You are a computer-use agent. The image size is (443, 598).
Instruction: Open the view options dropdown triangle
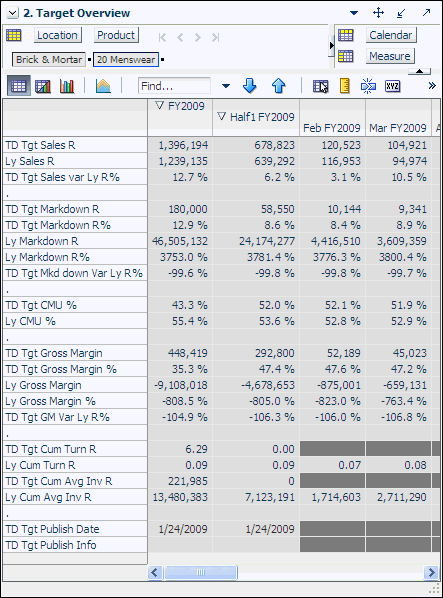(x=354, y=13)
